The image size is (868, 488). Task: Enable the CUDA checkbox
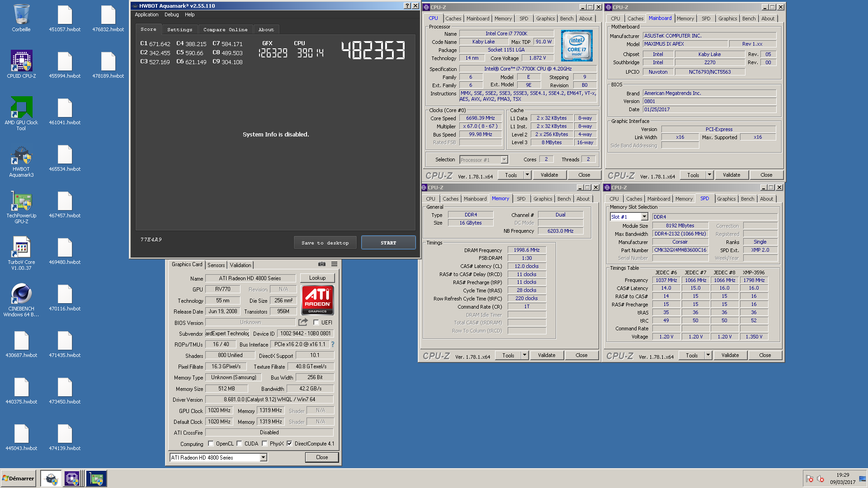[239, 444]
